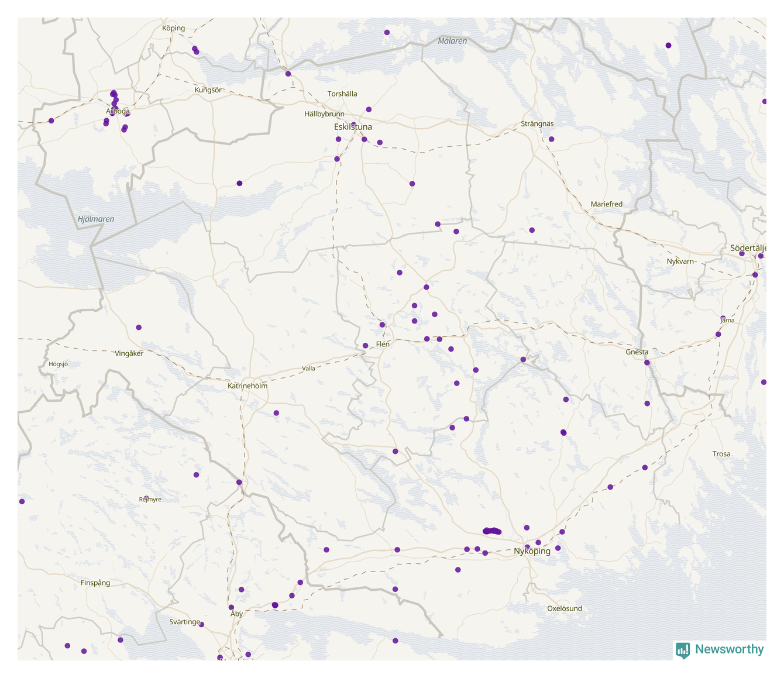Select the Mälaren lake label
This screenshot has height=678, width=784.
452,41
